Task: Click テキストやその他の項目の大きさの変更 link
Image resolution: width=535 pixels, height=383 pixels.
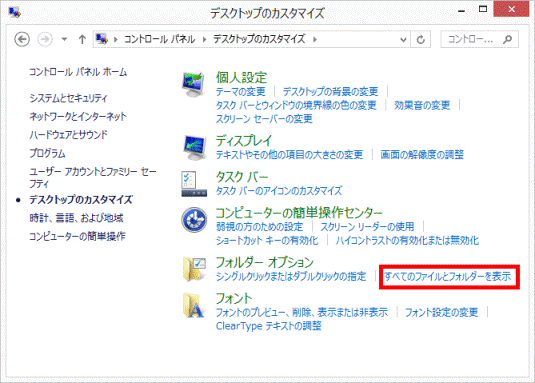Action: pos(289,155)
